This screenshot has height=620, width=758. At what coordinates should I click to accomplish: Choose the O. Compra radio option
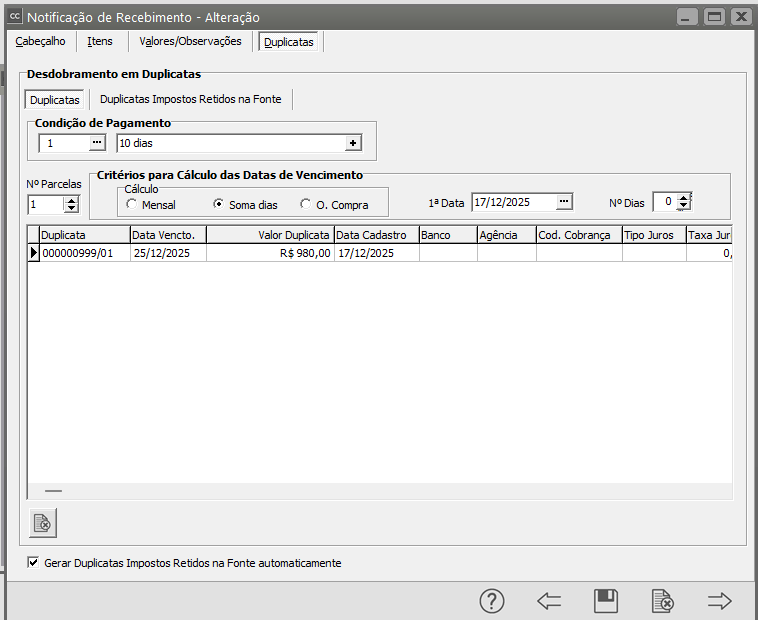click(306, 204)
